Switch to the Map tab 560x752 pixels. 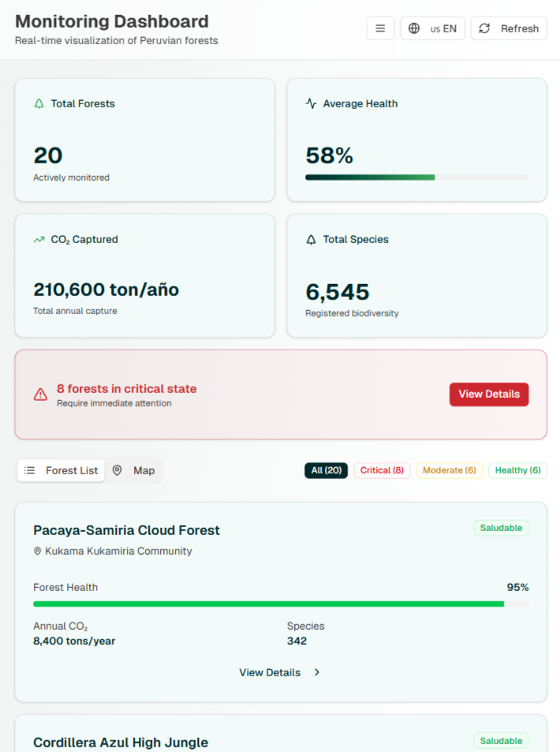(x=134, y=470)
